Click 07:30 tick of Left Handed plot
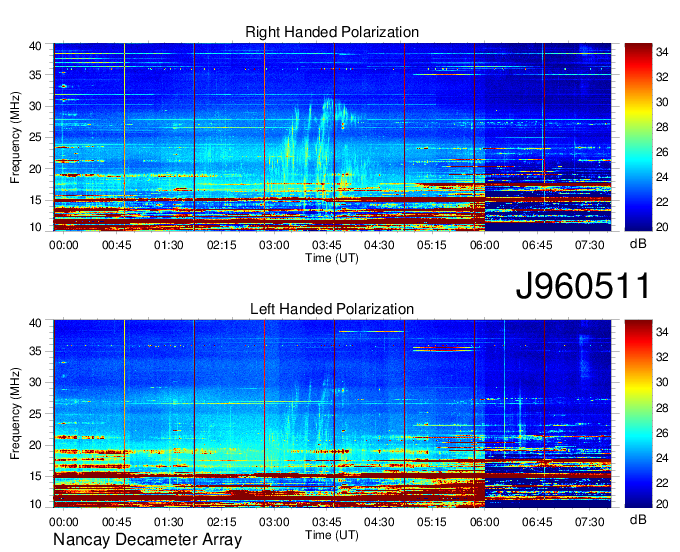Screen dimensions: 680x552 589,522
